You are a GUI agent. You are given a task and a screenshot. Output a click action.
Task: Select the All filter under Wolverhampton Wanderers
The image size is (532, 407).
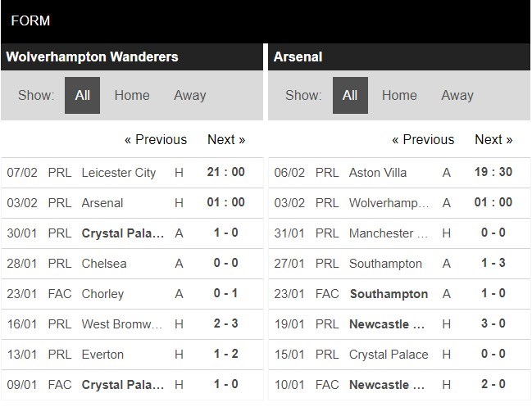tap(82, 95)
